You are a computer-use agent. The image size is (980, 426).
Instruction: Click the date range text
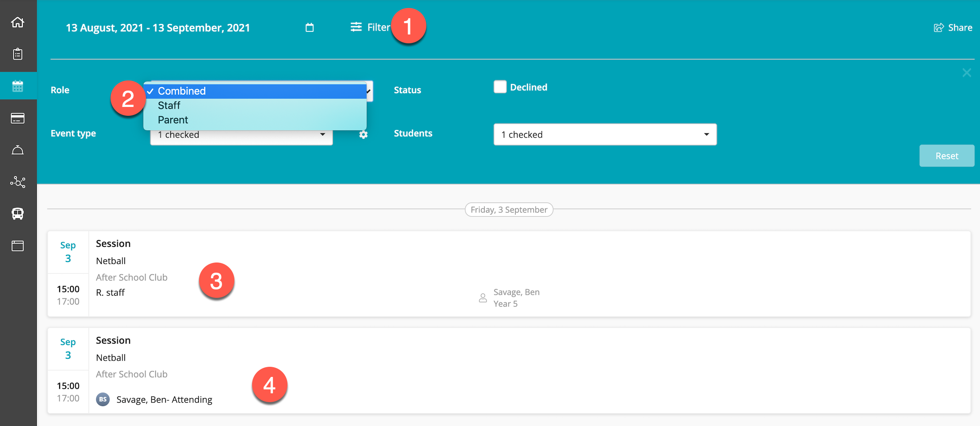(x=158, y=27)
